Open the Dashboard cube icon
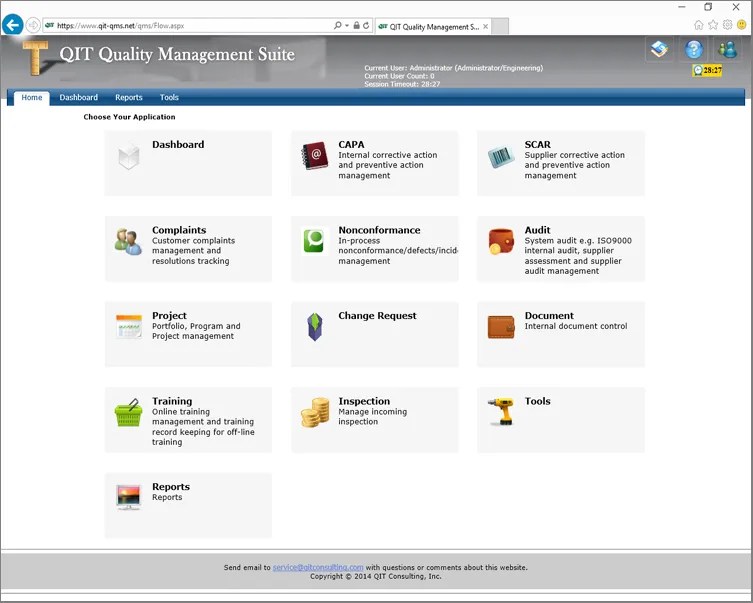Image resolution: width=753 pixels, height=603 pixels. point(129,156)
